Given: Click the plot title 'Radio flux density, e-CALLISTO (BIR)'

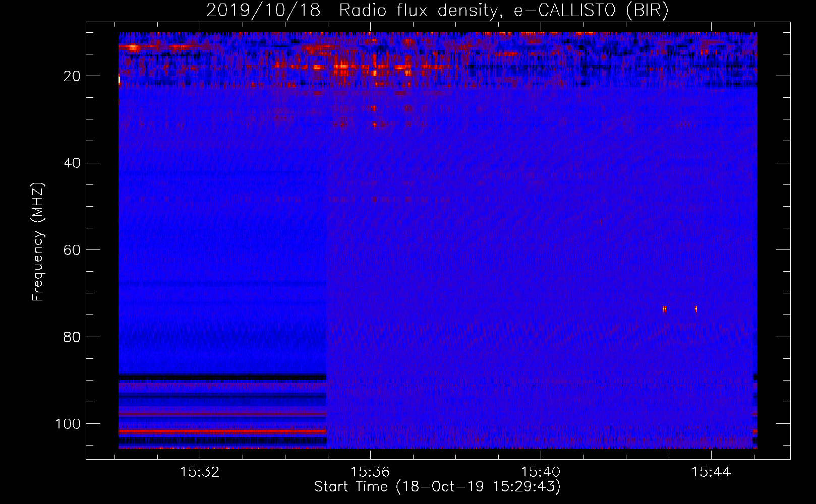Looking at the screenshot, I should point(503,10).
